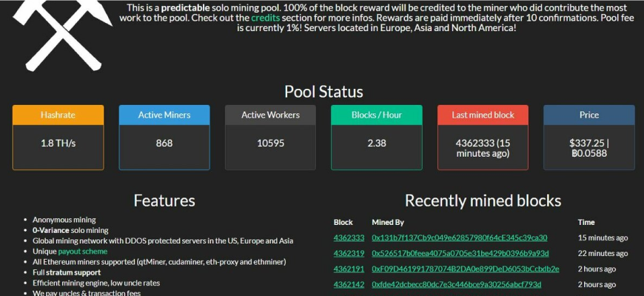The height and width of the screenshot is (296, 644).
Task: Select the red Last mined block card
Action: click(x=483, y=138)
